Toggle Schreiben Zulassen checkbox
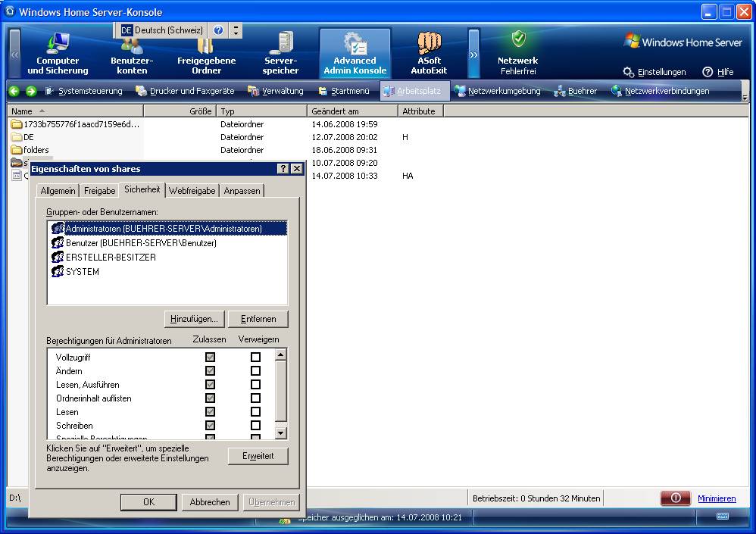Screen dimensions: 756x534 210,425
